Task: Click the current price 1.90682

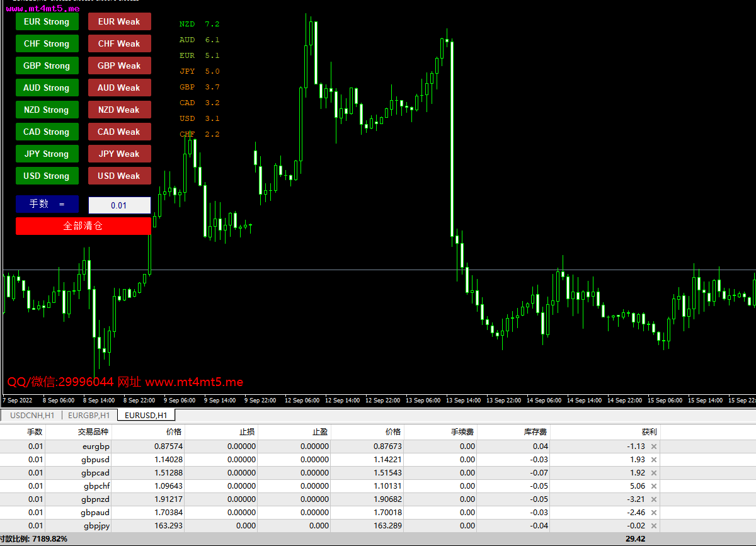Action: 387,499
